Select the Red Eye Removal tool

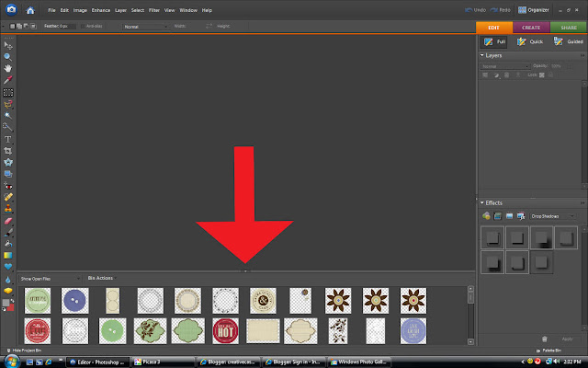pyautogui.click(x=8, y=186)
